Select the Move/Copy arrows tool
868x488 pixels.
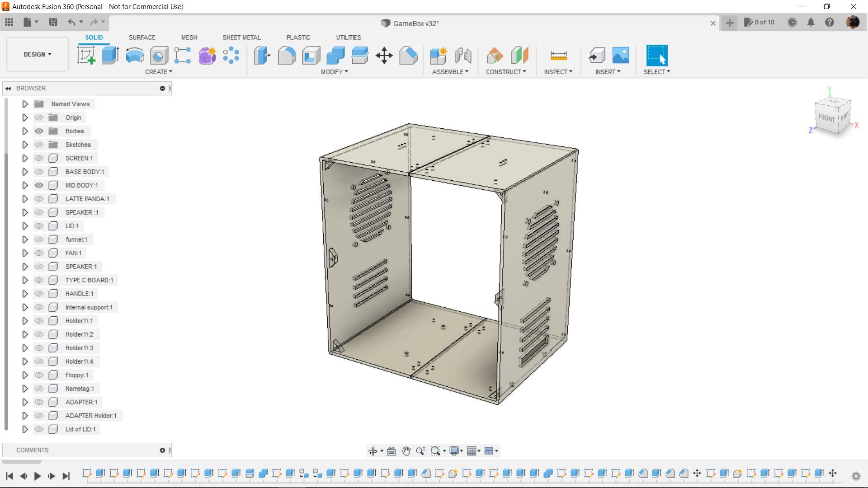[x=384, y=56]
